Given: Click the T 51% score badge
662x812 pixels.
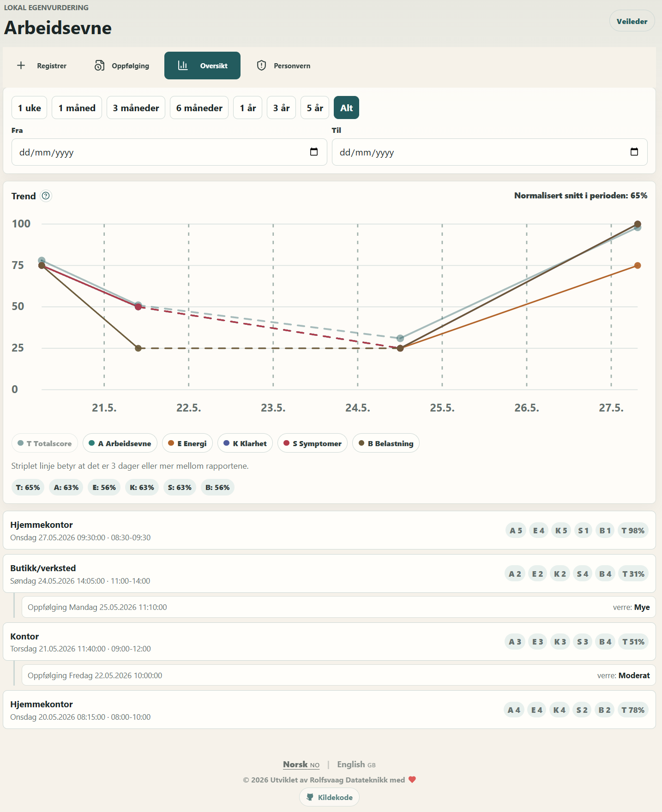Looking at the screenshot, I should coord(633,642).
